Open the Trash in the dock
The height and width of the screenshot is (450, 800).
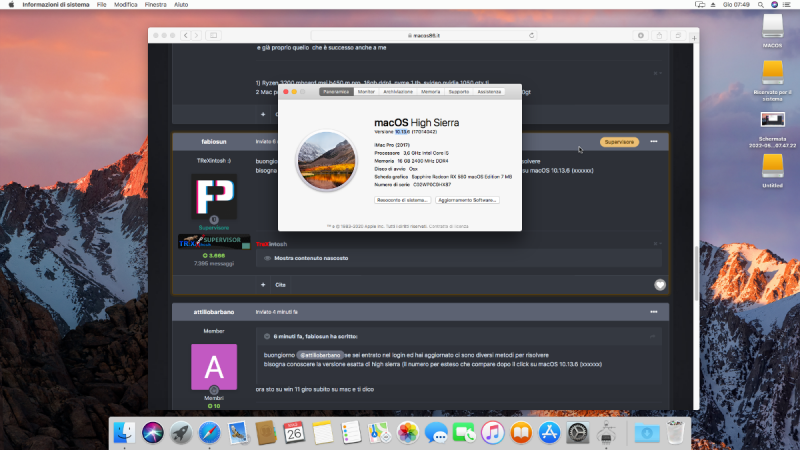point(675,433)
